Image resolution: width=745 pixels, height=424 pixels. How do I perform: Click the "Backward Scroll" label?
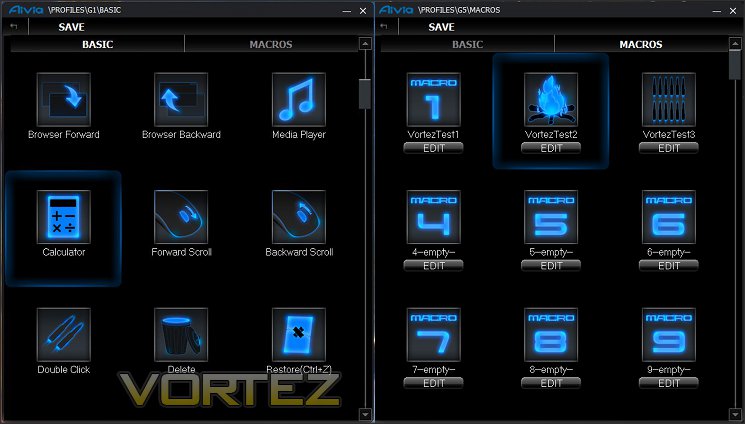tap(299, 252)
